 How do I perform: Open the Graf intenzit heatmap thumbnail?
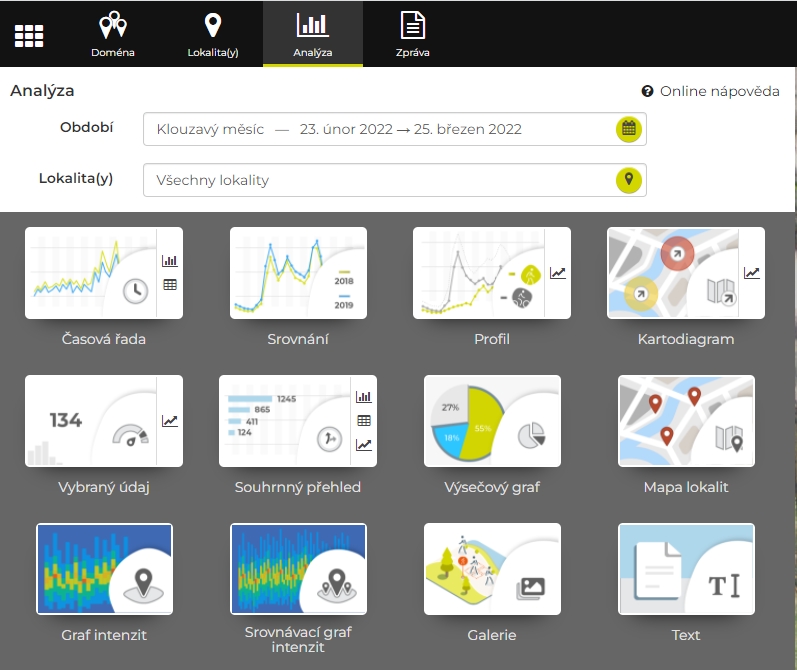point(104,569)
